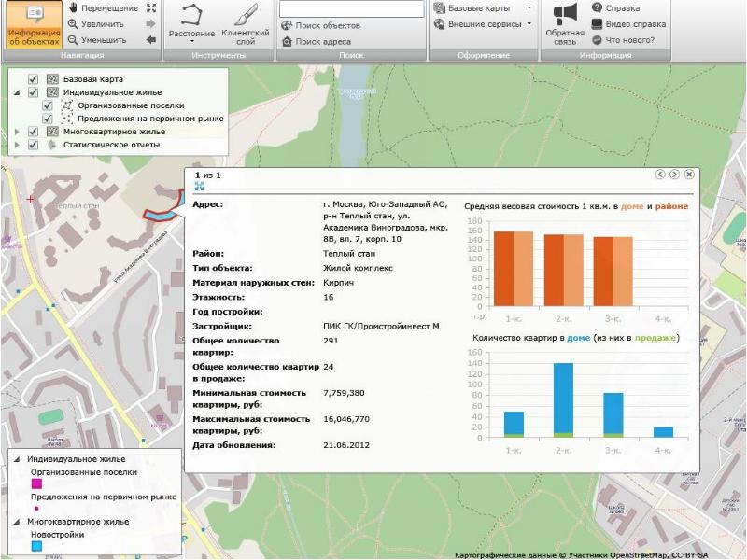Uncheck the Базовая карта layer checkbox
Viewport: 747px width, 560px height.
click(34, 79)
